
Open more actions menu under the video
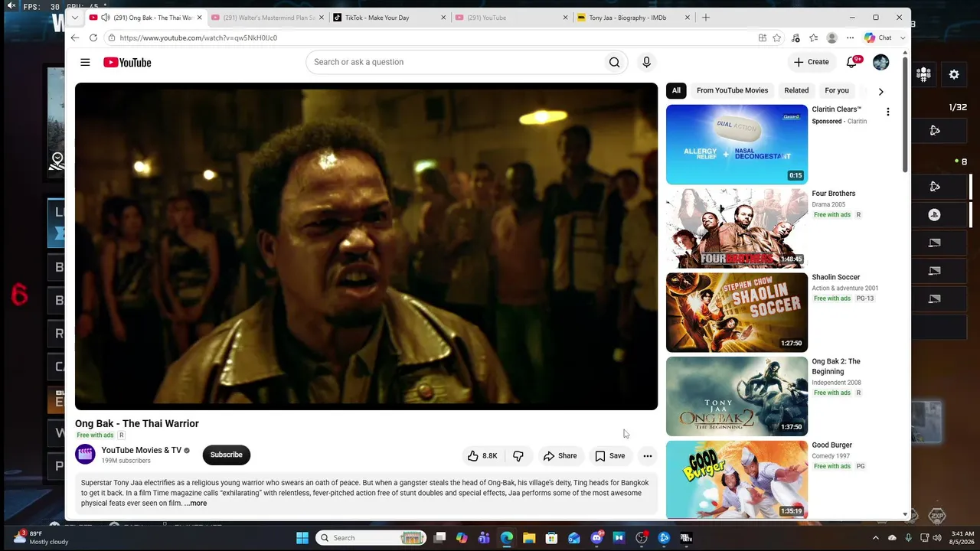coord(647,455)
